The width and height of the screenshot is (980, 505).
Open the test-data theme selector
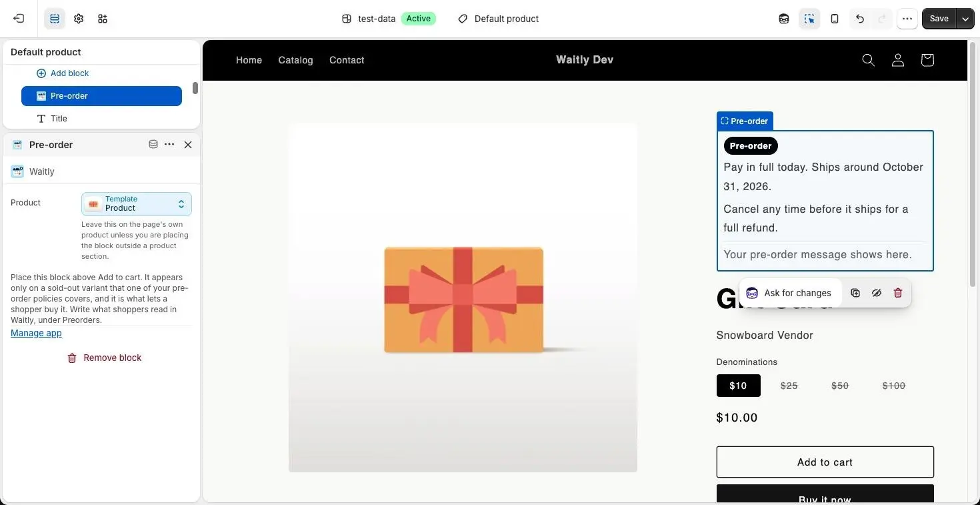[x=388, y=19]
